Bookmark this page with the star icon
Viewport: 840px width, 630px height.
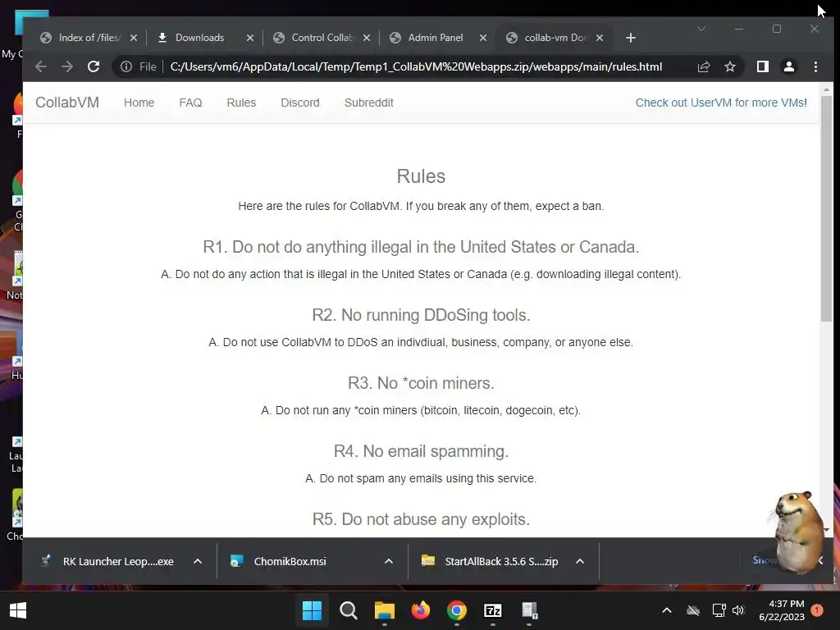click(729, 66)
